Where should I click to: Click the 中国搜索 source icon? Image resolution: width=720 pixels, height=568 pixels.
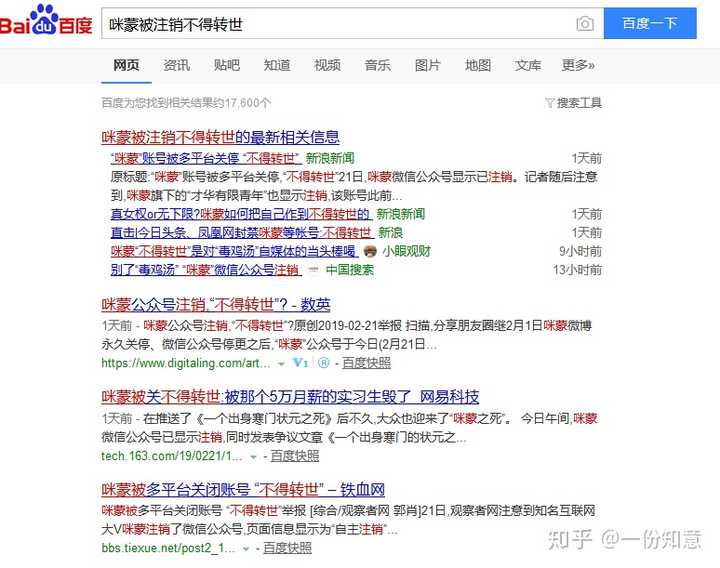tap(314, 270)
